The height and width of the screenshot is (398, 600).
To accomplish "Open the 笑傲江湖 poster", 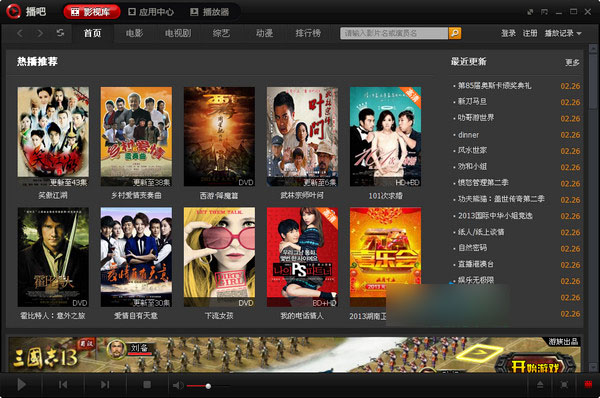I will pos(53,137).
